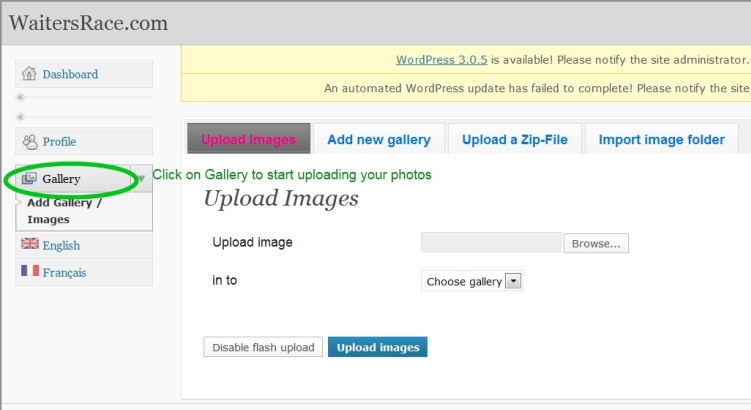Follow the WordPress 3.0.5 link
The width and height of the screenshot is (751, 410).
click(441, 60)
